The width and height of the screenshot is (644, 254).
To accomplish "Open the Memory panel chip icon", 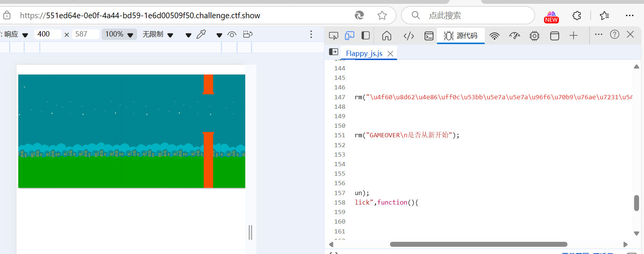I will 534,36.
